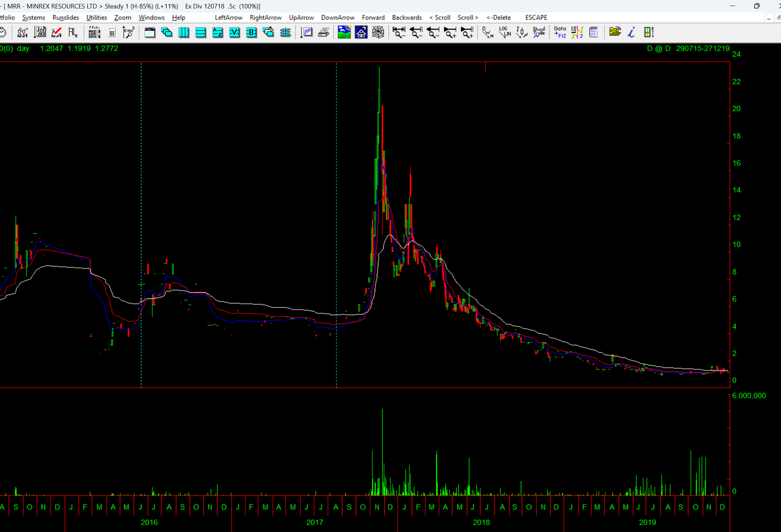The image size is (781, 532).
Task: Click RightArrow in the menu bar
Action: click(x=266, y=18)
